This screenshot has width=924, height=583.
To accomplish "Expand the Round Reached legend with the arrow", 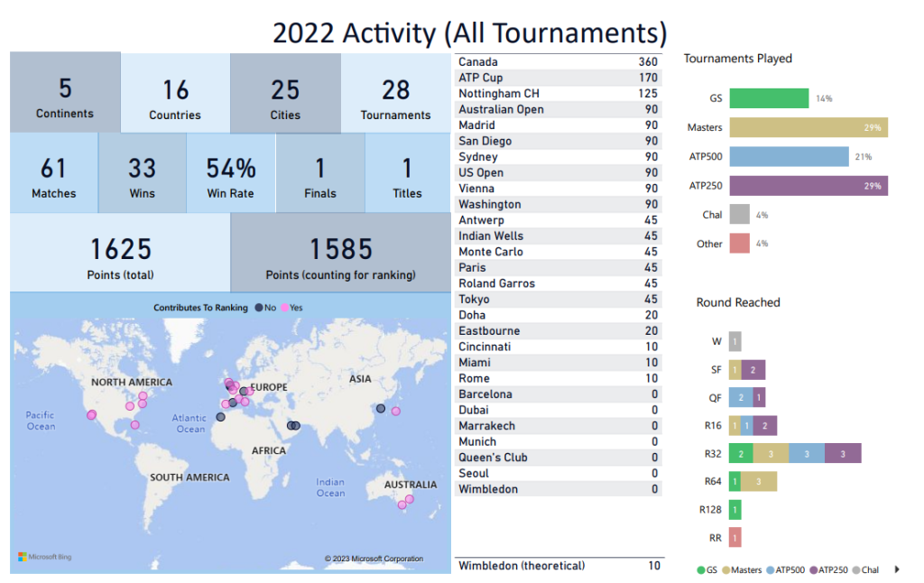I will click(896, 569).
